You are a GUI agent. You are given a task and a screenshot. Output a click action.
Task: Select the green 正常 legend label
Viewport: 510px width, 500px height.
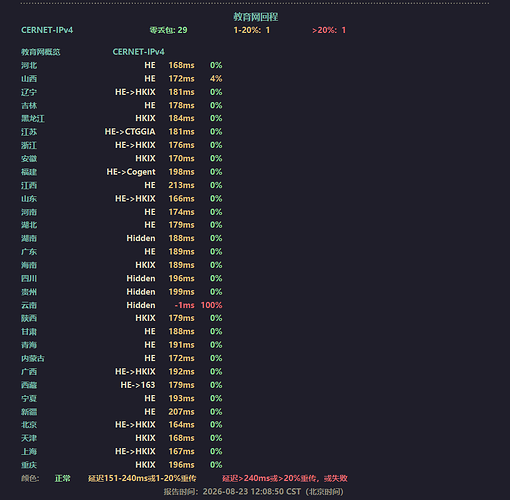click(x=63, y=478)
